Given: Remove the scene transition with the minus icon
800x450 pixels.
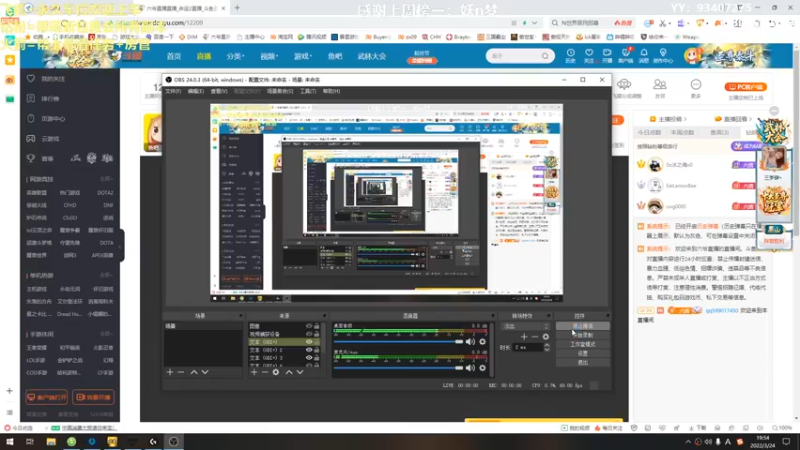Looking at the screenshot, I should coord(535,337).
